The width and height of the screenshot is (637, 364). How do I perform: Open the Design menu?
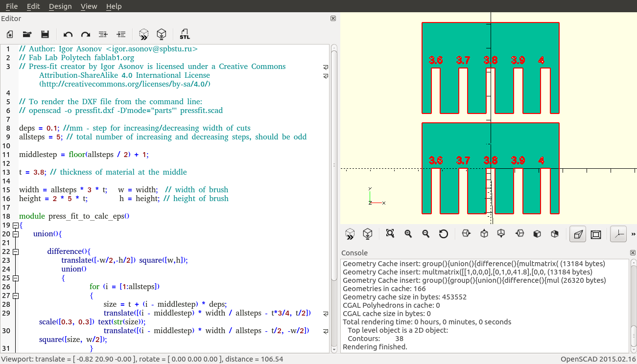(60, 6)
